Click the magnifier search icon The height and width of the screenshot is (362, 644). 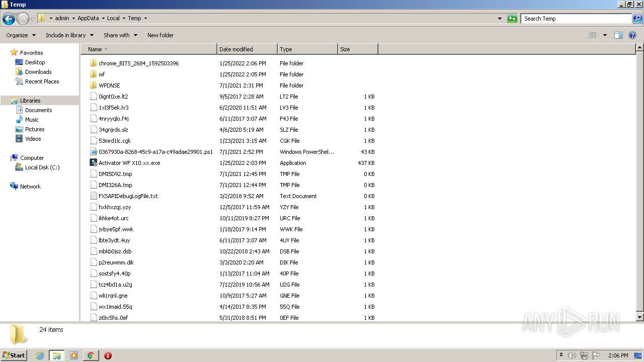click(637, 19)
